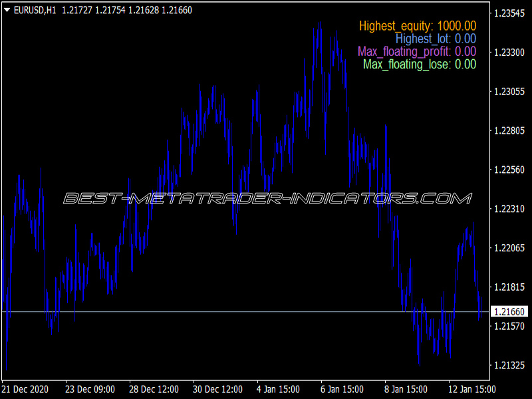
Task: Click the 1.21325 price scale value
Action: [x=509, y=365]
